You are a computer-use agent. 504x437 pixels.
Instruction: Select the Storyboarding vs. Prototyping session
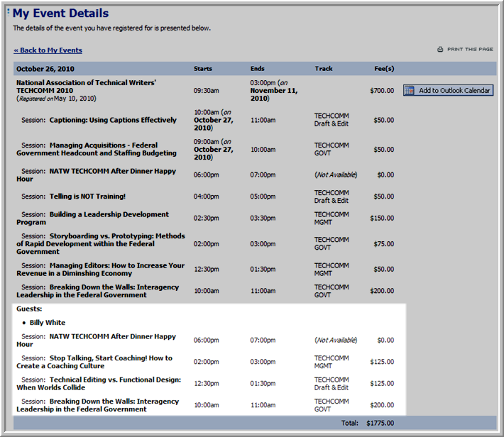[101, 244]
